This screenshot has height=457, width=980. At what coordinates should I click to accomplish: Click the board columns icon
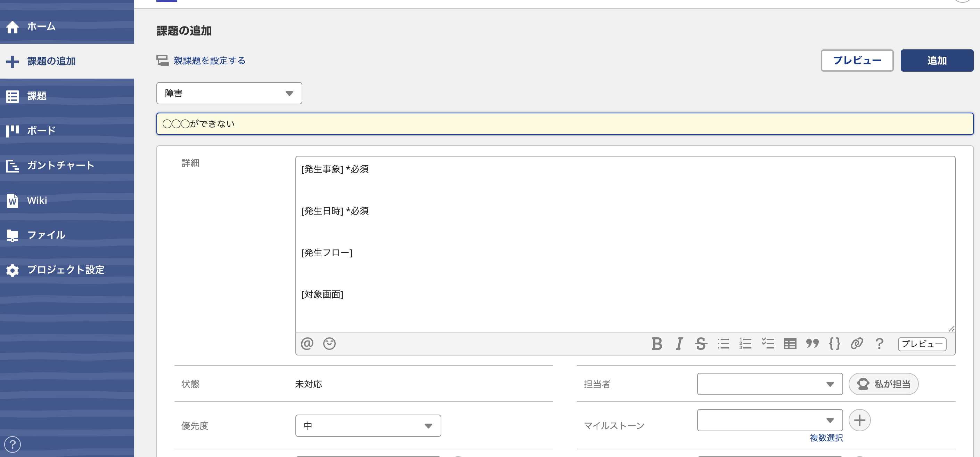click(13, 131)
